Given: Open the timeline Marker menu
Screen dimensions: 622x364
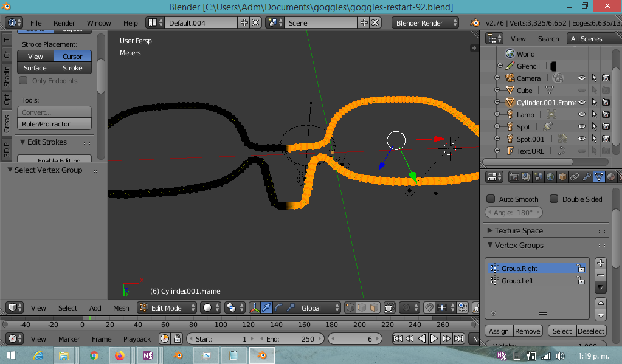Looking at the screenshot, I should [x=69, y=339].
